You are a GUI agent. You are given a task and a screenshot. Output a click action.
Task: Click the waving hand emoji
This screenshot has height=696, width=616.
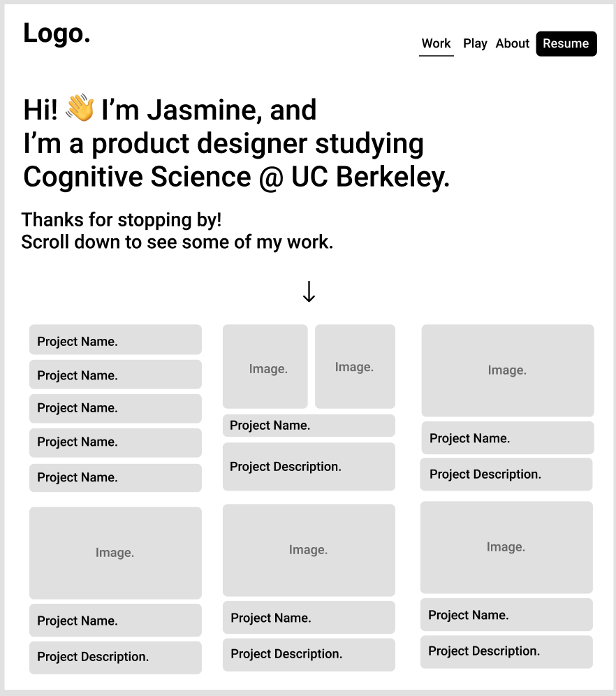click(x=80, y=110)
